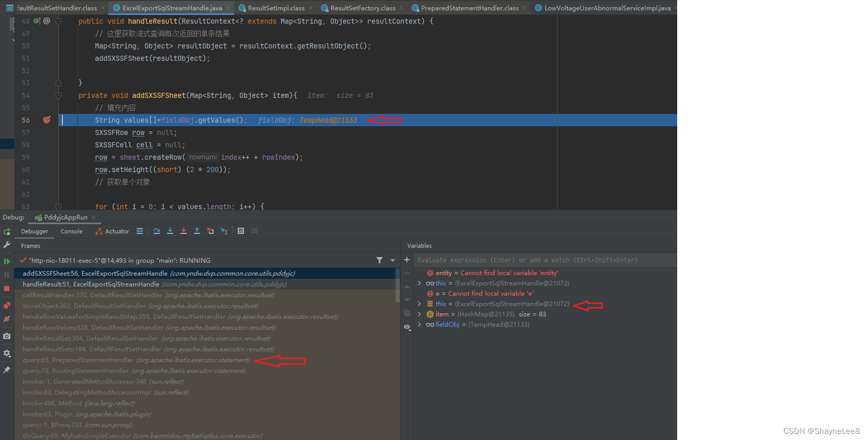
Task: Click remove watch minus icon
Action: (x=407, y=273)
